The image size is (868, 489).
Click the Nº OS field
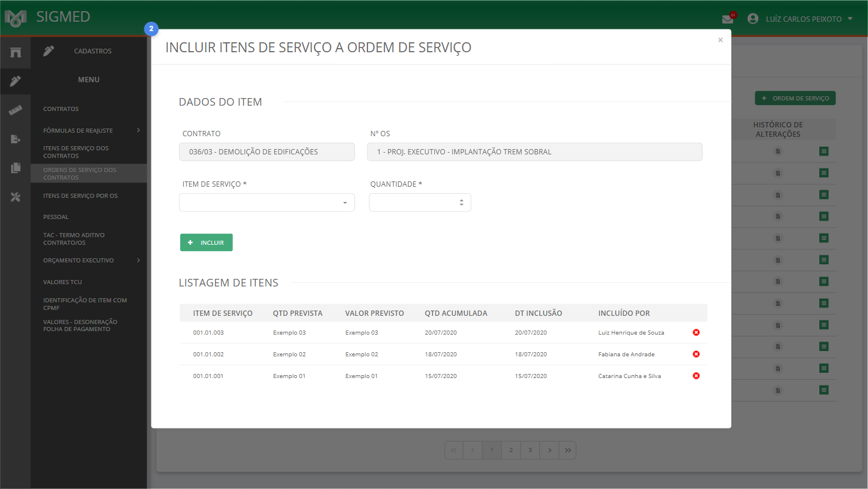point(535,152)
